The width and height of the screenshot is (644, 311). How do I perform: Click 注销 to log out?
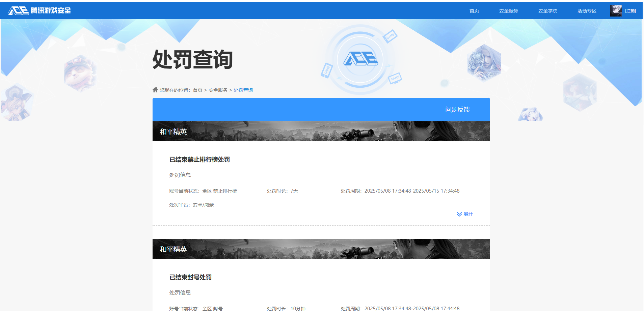(630, 10)
